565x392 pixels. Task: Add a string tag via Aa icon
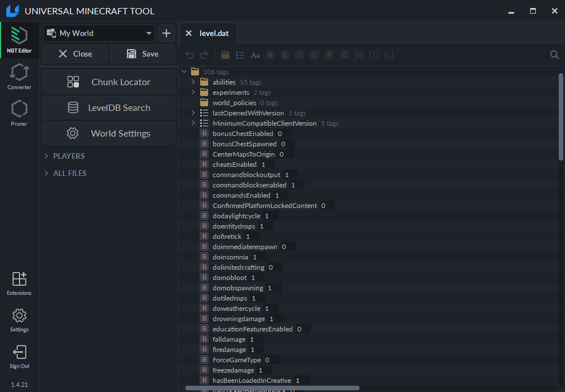(255, 55)
